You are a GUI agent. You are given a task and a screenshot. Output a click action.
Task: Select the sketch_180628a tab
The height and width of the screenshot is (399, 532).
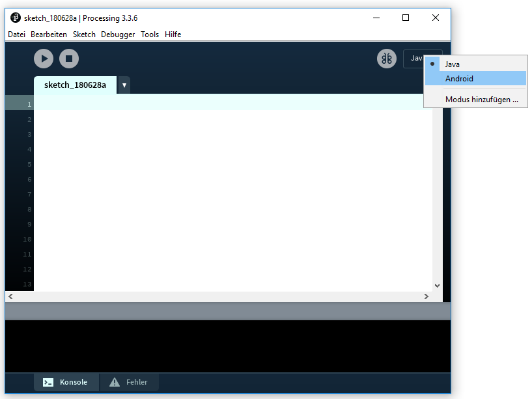[75, 85]
